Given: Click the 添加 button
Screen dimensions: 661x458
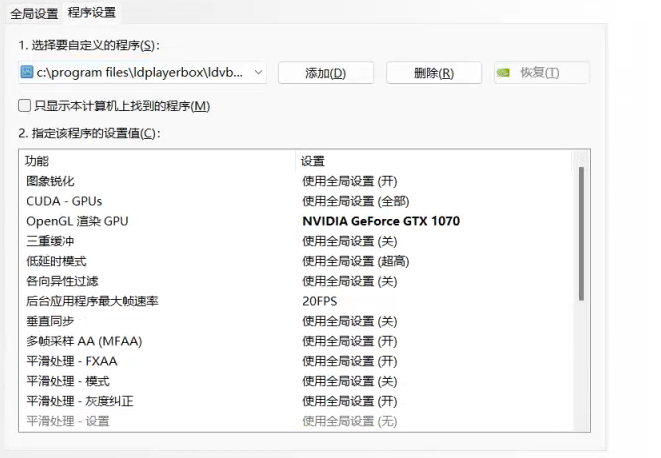Looking at the screenshot, I should coord(325,73).
